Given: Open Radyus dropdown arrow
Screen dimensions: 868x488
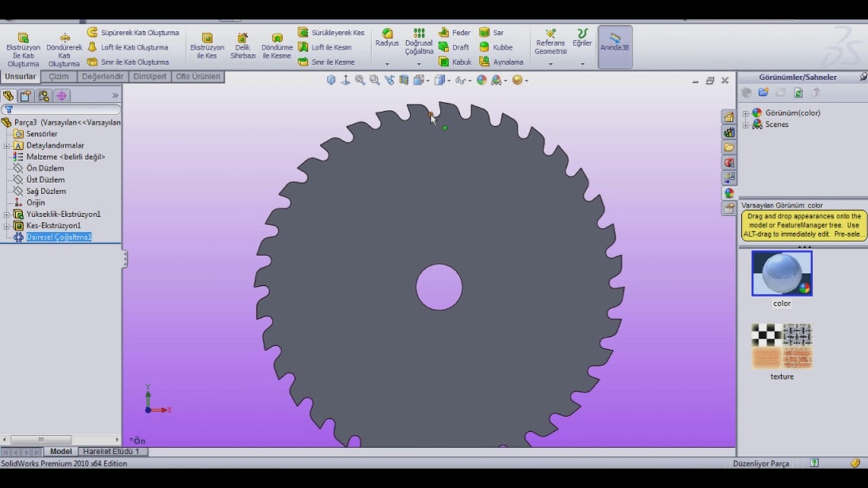Looking at the screenshot, I should point(387,64).
